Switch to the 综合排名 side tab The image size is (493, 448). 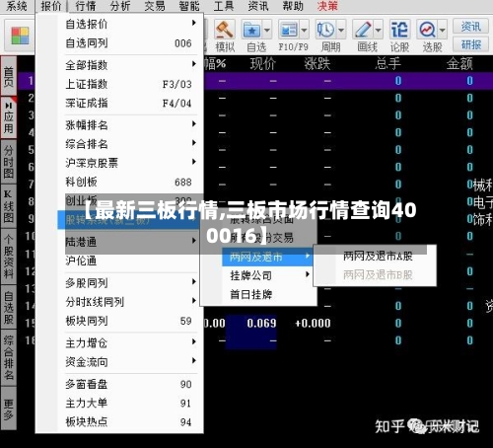point(9,357)
